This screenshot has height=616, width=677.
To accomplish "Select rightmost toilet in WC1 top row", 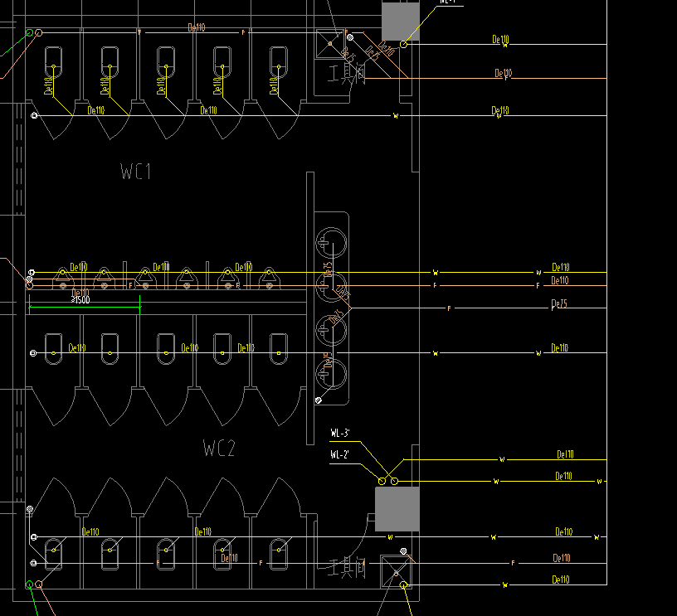I will (x=279, y=62).
